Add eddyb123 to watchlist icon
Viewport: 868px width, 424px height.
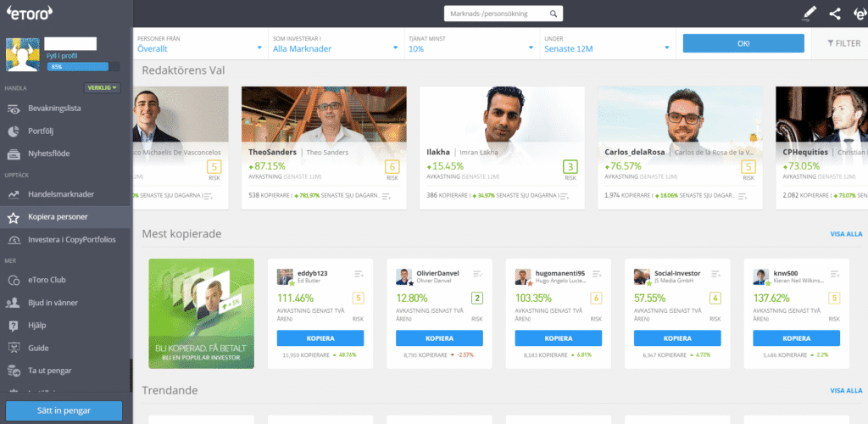(x=359, y=273)
